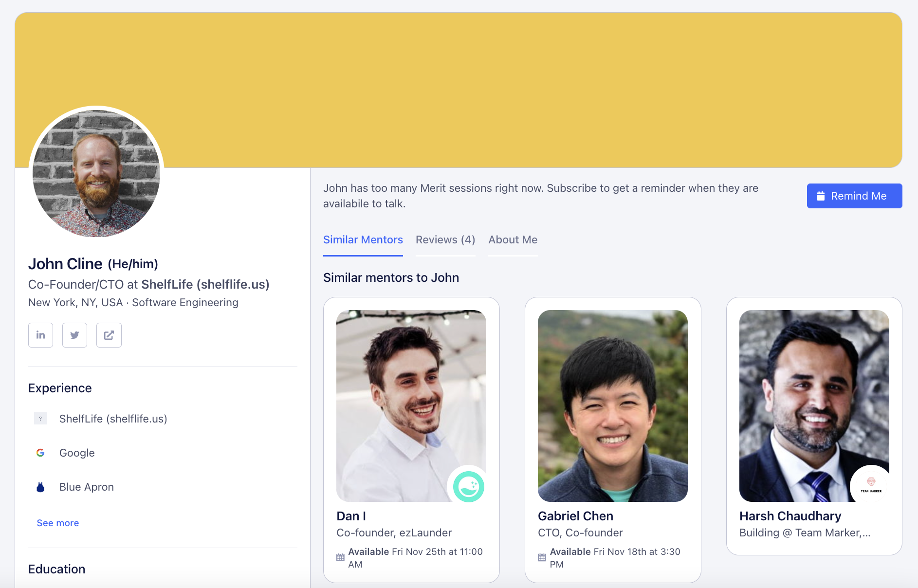Screen dimensions: 918x588
Task: Select the Similar Mentors tab
Action: click(x=363, y=239)
